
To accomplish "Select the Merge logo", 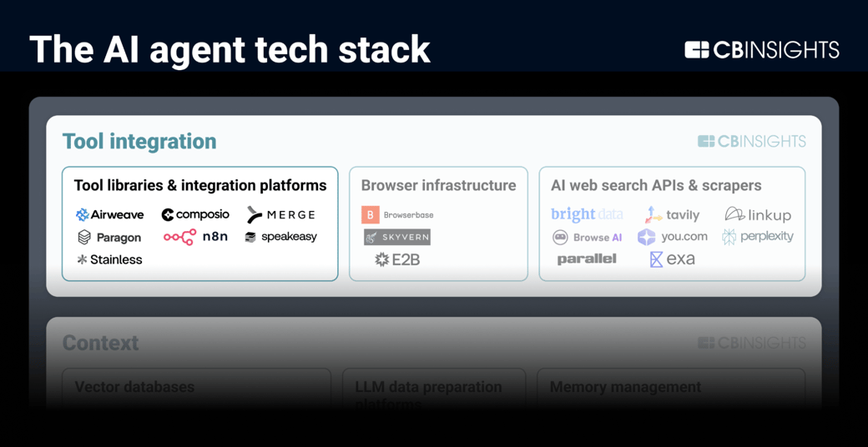I will [x=280, y=215].
